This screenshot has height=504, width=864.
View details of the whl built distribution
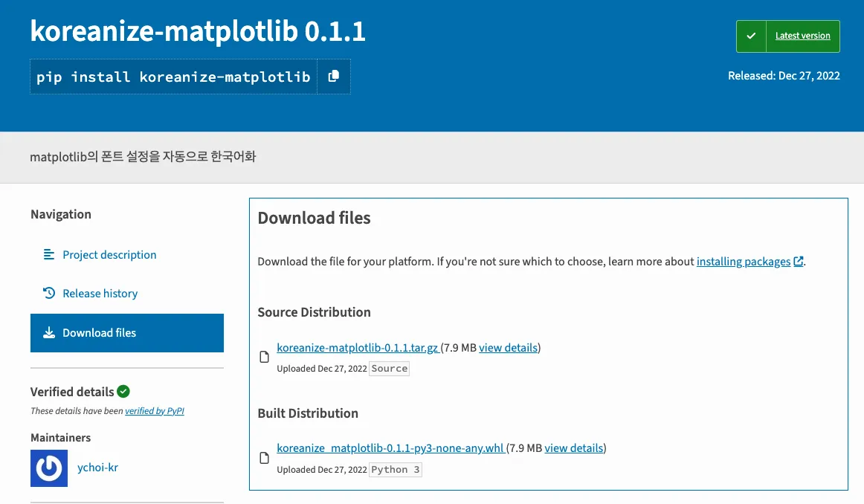tap(573, 448)
